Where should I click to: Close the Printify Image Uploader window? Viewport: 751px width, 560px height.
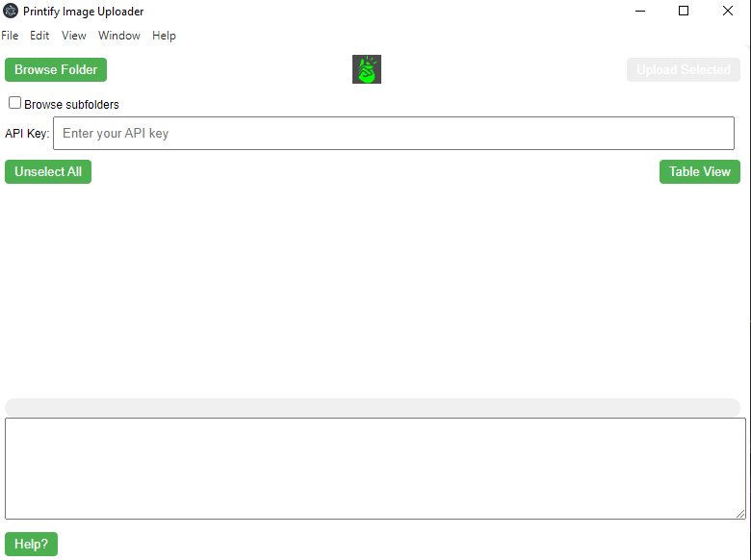coord(728,12)
